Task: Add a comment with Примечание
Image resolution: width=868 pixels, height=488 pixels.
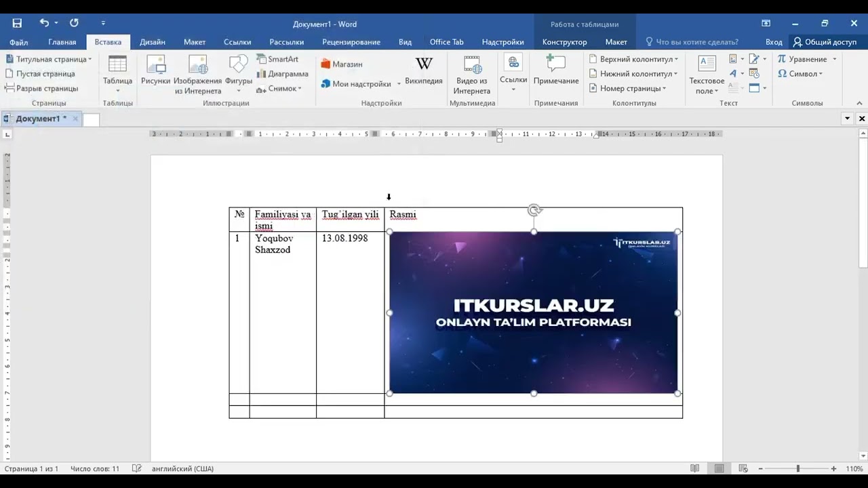Action: (x=556, y=70)
